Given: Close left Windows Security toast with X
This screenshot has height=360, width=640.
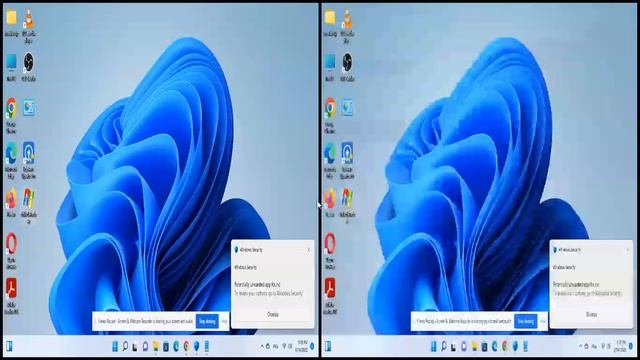Looking at the screenshot, I should (x=309, y=249).
